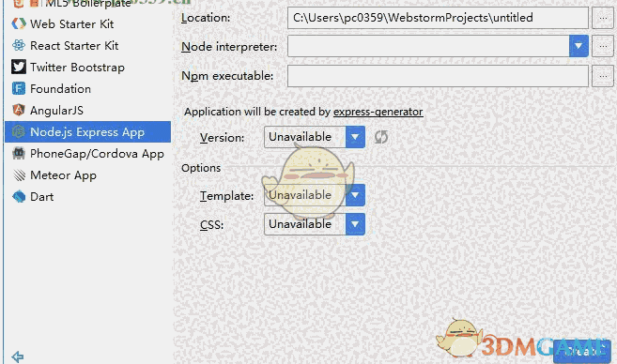This screenshot has width=617, height=364.
Task: Select Foundation project type
Action: [x=87, y=89]
